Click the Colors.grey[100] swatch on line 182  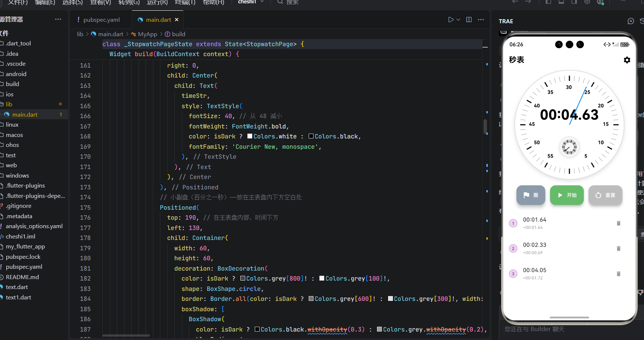[x=322, y=278]
